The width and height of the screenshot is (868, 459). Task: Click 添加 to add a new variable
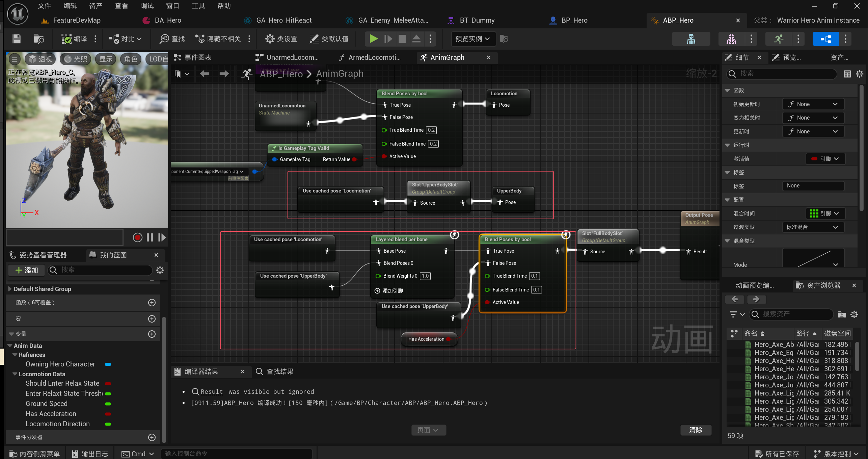click(26, 270)
